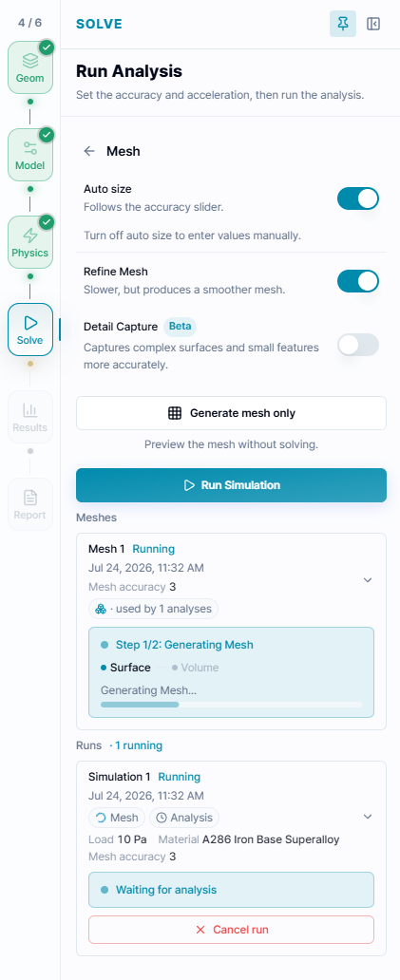Click the Generate mesh only button
The width and height of the screenshot is (400, 980).
click(231, 413)
